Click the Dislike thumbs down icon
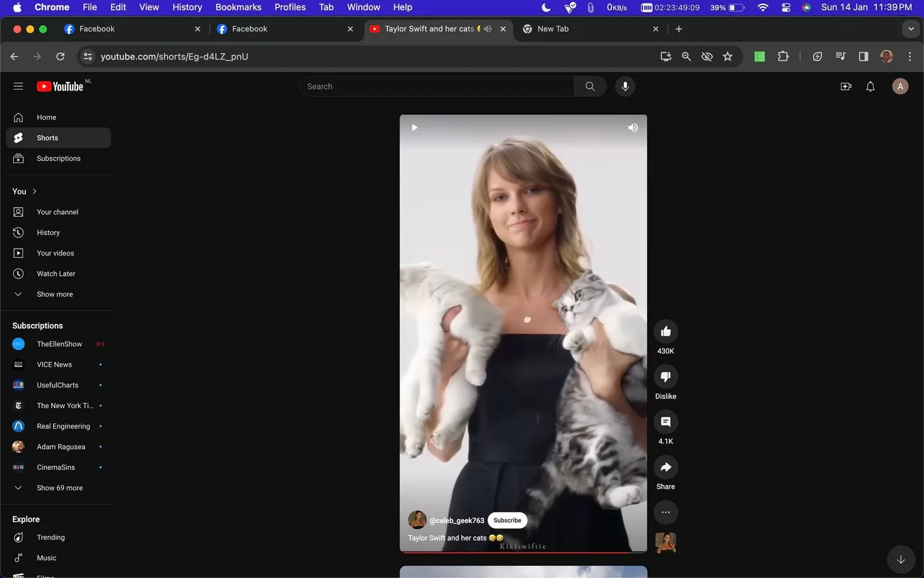Screen dimensions: 924x578 click(x=665, y=377)
